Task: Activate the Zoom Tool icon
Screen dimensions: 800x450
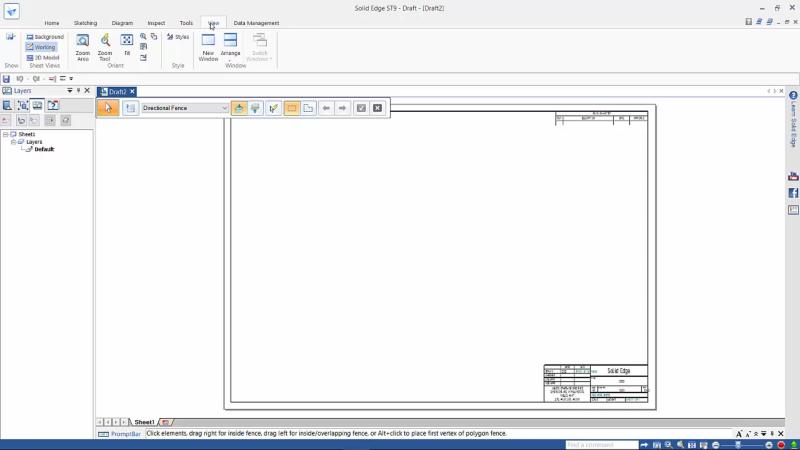Action: (x=105, y=47)
